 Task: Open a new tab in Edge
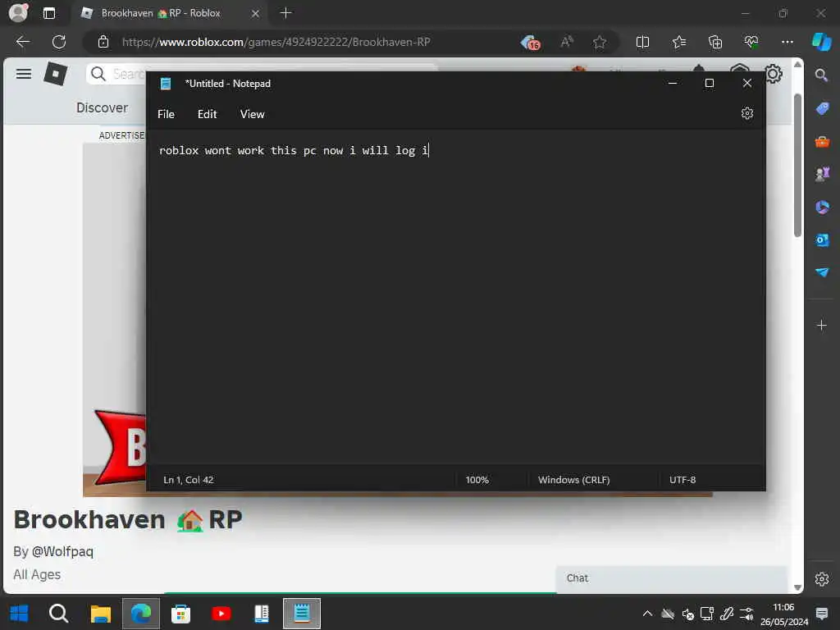pyautogui.click(x=286, y=13)
